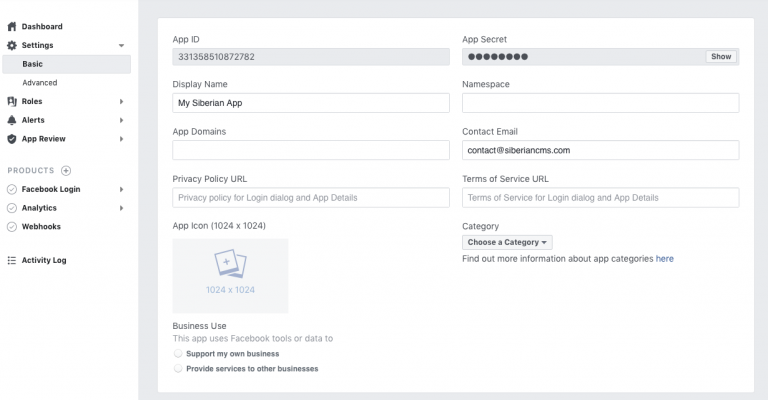Click the App Review shield icon

[12, 139]
